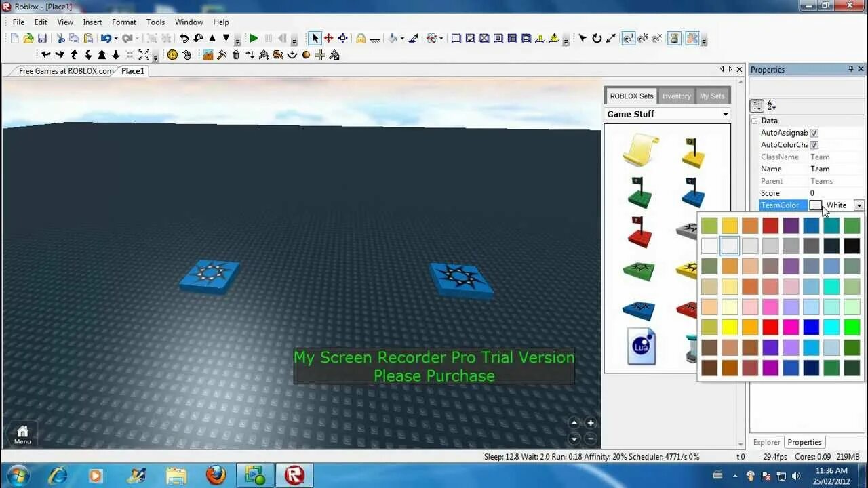The width and height of the screenshot is (868, 488).
Task: Toggle the AutoColorCharacters checkbox
Action: click(x=814, y=145)
